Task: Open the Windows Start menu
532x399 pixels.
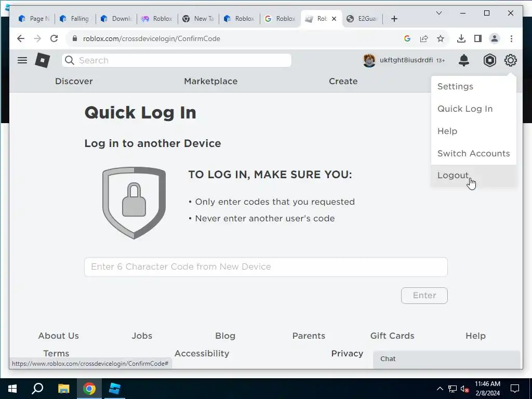Action: (12, 389)
